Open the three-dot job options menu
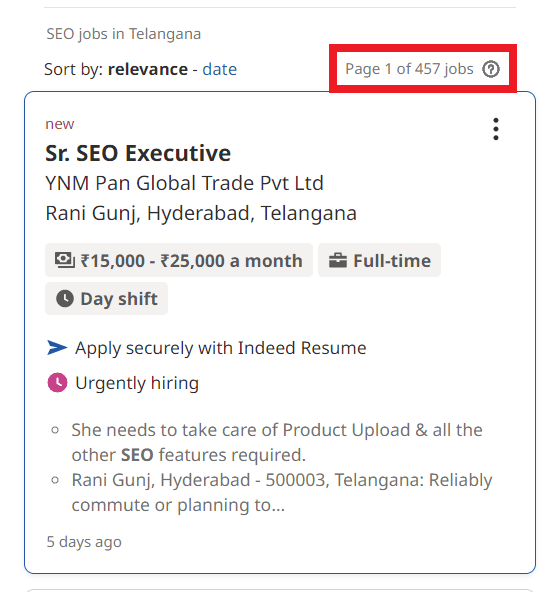 pos(496,129)
